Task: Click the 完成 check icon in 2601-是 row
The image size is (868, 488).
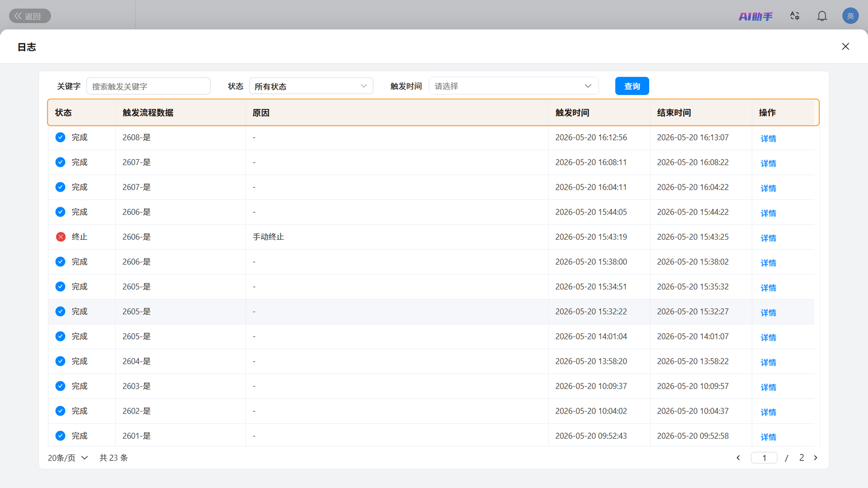Action: point(60,436)
